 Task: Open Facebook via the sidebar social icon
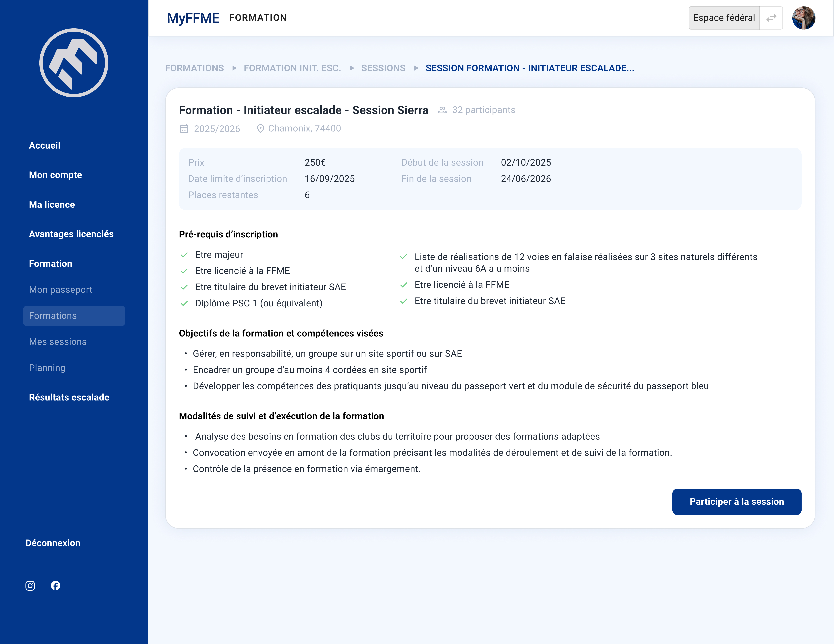click(x=56, y=586)
